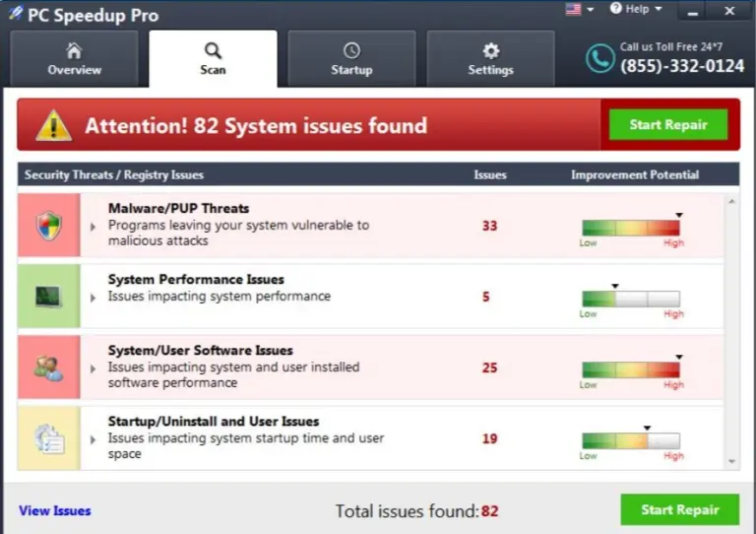Click the yellow warning triangle icon
Image resolution: width=756 pixels, height=534 pixels.
pos(54,125)
